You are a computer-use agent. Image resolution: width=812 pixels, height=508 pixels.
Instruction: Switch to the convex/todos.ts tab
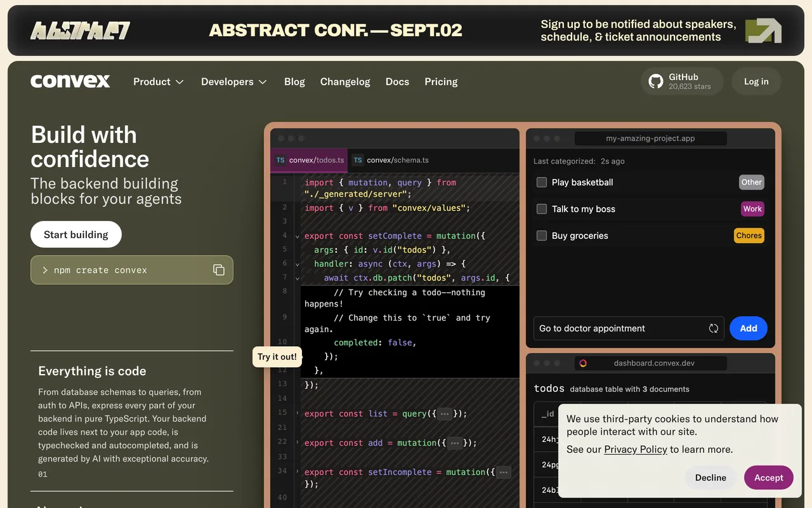[x=310, y=160]
